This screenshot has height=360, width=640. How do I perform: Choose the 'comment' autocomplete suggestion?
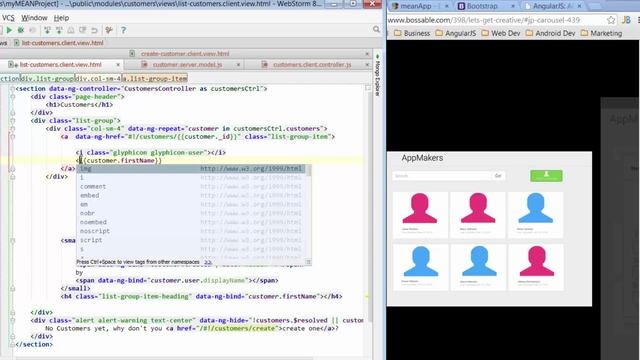click(191, 187)
